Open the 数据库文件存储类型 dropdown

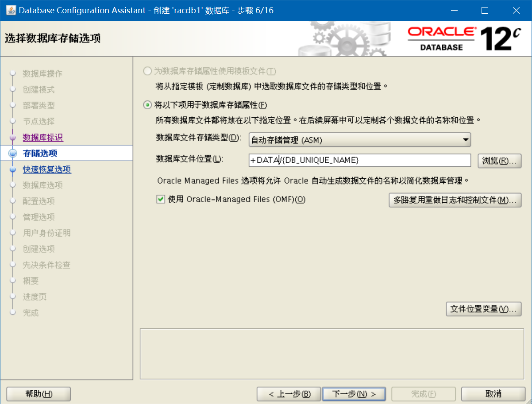[x=359, y=140]
